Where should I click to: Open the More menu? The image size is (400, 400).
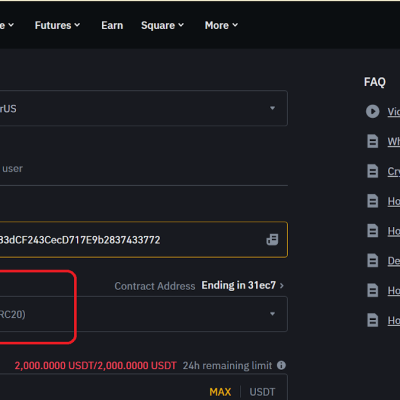(x=221, y=25)
